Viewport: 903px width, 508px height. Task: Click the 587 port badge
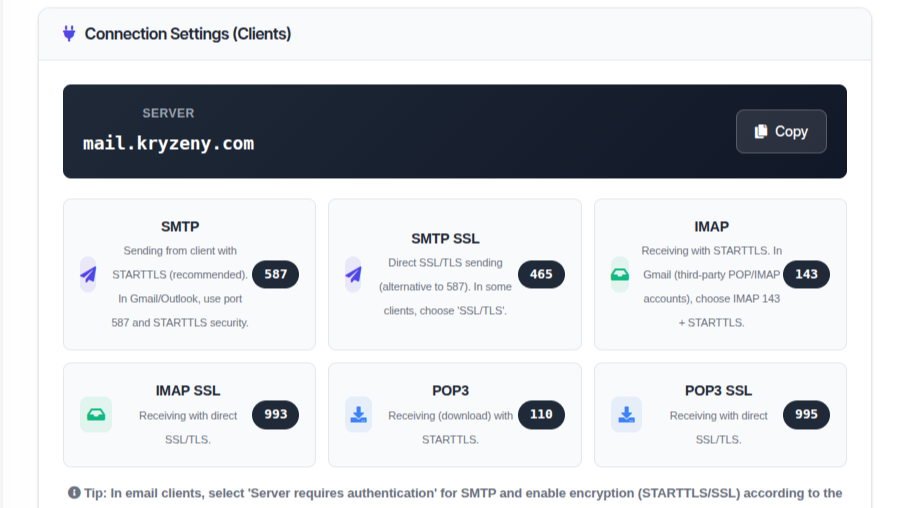[x=275, y=274]
